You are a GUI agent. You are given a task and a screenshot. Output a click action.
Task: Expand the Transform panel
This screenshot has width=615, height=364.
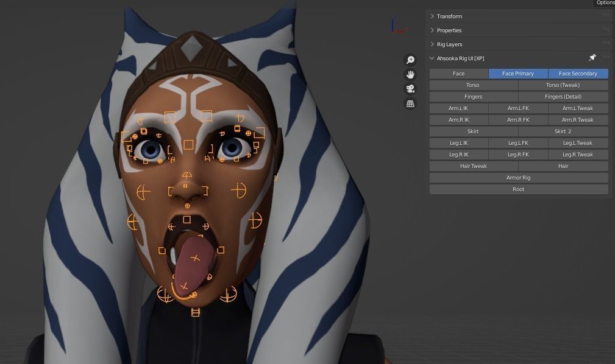[432, 16]
